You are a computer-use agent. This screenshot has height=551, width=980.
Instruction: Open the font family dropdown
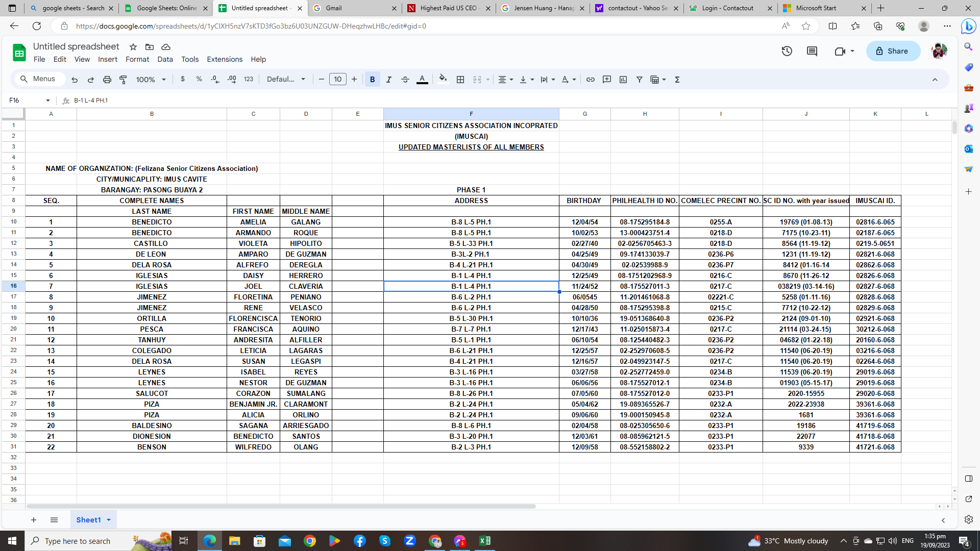pyautogui.click(x=286, y=80)
